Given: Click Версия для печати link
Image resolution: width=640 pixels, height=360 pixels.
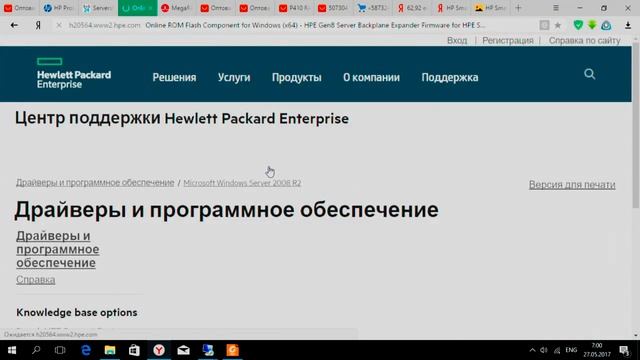Looking at the screenshot, I should click(x=572, y=185).
